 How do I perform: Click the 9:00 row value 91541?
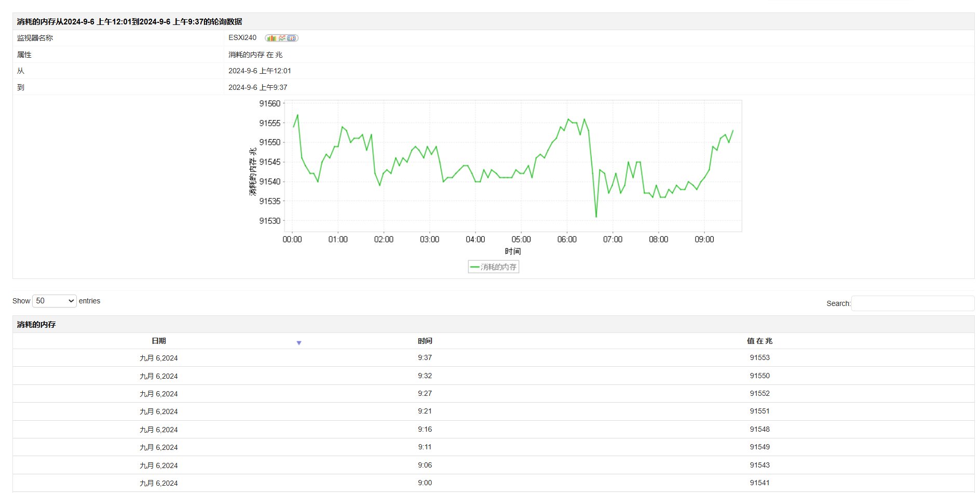coord(759,483)
